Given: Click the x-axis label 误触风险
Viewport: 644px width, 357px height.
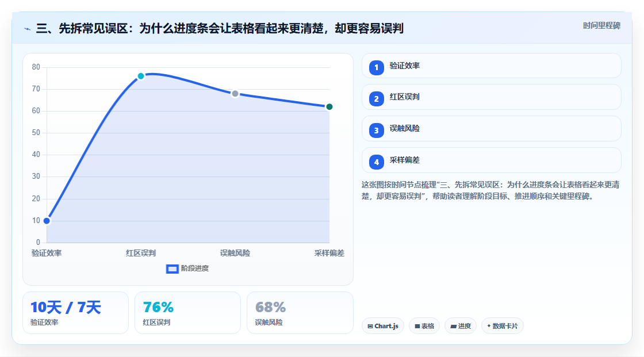Looking at the screenshot, I should 235,253.
